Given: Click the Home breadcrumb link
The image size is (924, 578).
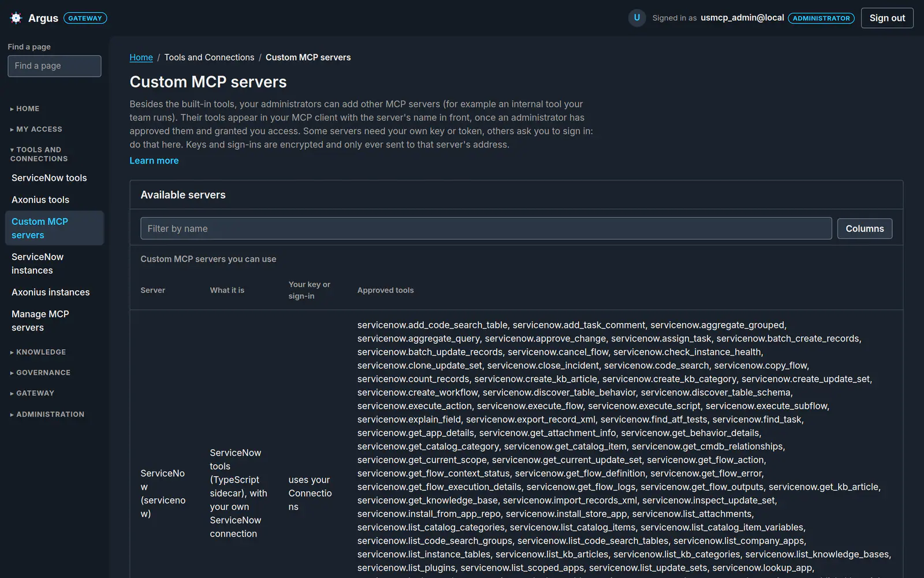Looking at the screenshot, I should point(141,57).
